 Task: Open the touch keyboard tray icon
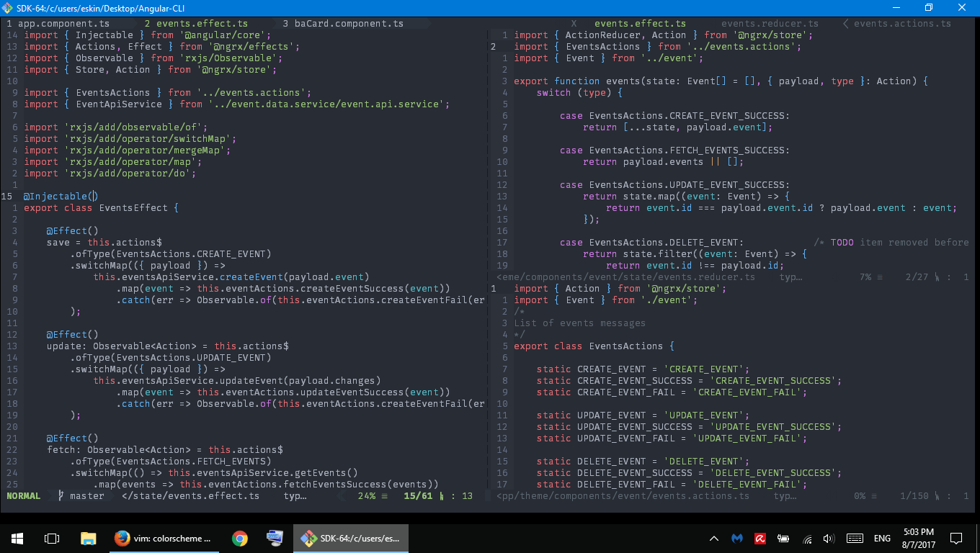point(855,538)
